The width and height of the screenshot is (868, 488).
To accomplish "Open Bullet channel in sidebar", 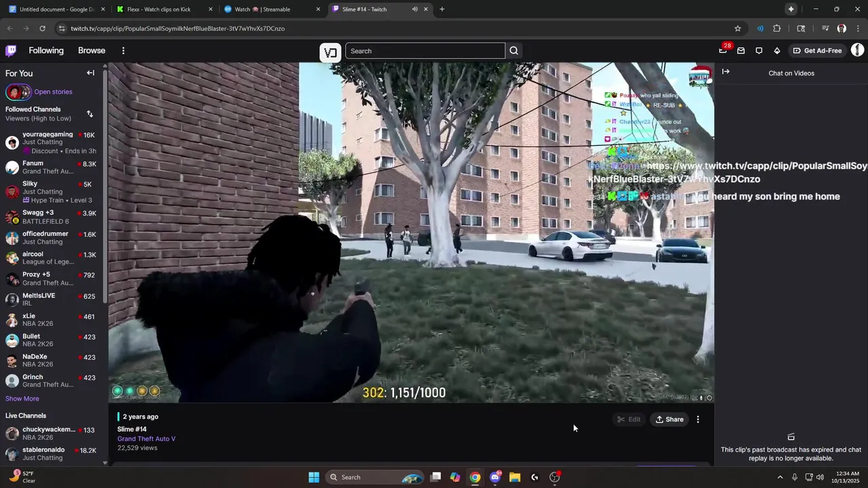I will (x=52, y=340).
